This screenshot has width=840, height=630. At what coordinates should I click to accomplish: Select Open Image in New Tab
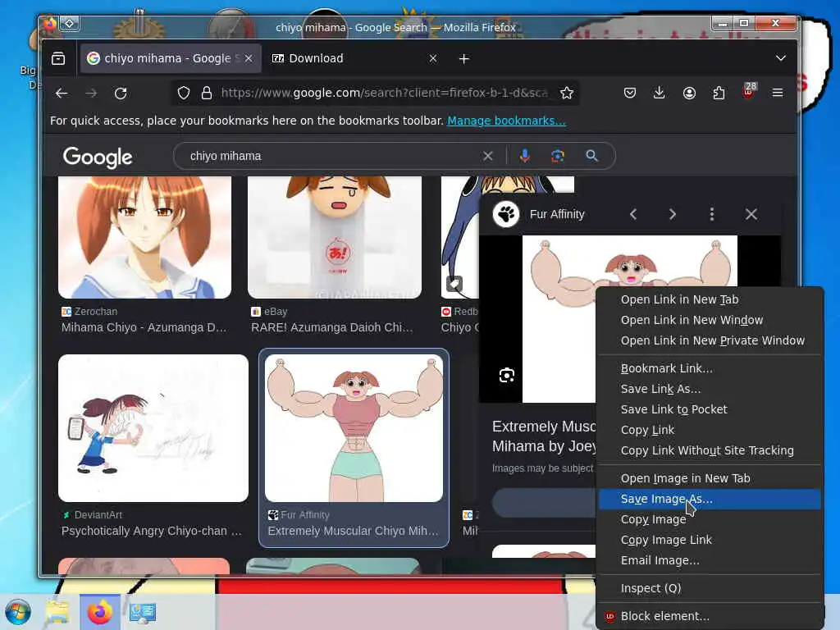click(x=710, y=478)
